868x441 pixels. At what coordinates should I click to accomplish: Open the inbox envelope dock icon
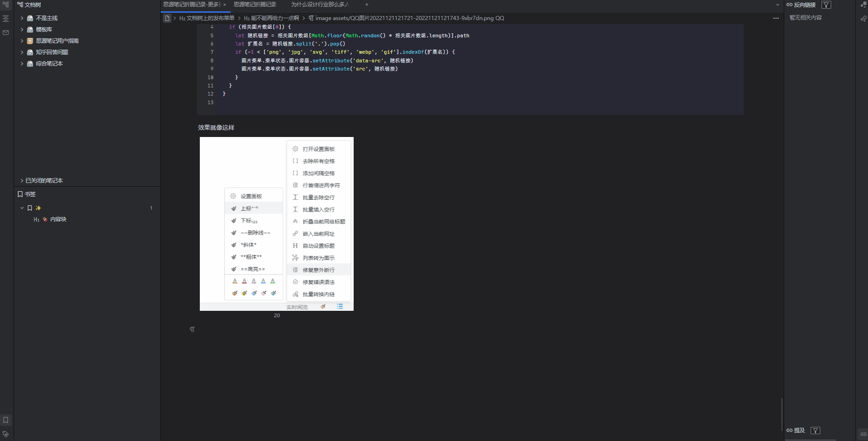[x=6, y=33]
